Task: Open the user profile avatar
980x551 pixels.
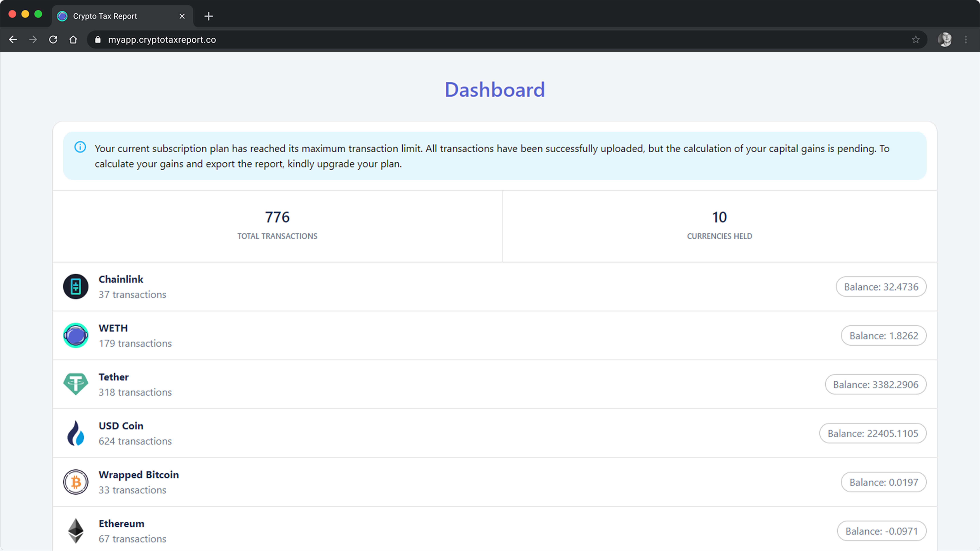Action: [x=945, y=40]
